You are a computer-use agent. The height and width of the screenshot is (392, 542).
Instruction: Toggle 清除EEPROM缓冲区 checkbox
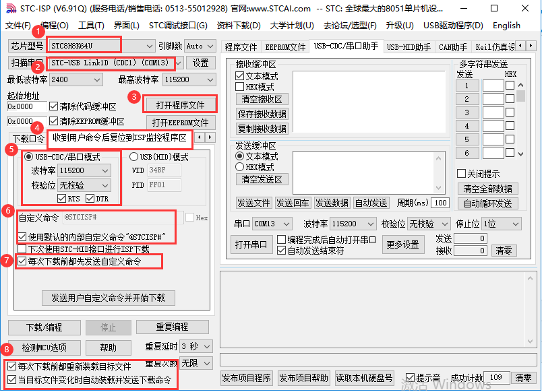pos(53,121)
